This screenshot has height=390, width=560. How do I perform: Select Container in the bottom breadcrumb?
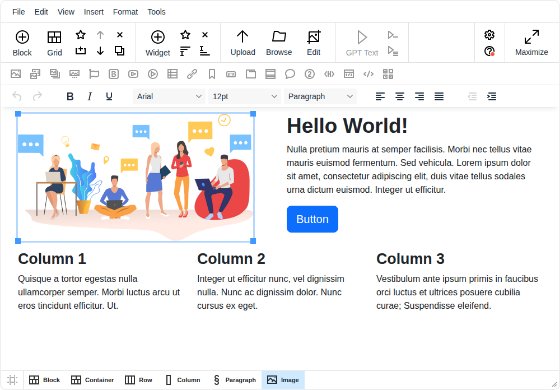(92, 380)
